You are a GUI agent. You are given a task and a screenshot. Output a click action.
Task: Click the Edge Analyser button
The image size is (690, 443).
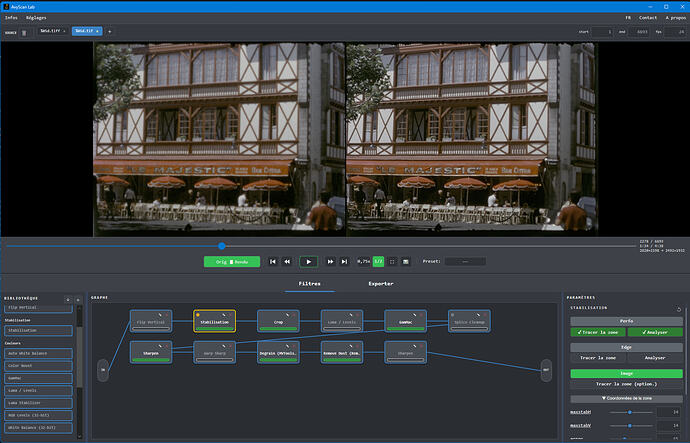coord(655,358)
